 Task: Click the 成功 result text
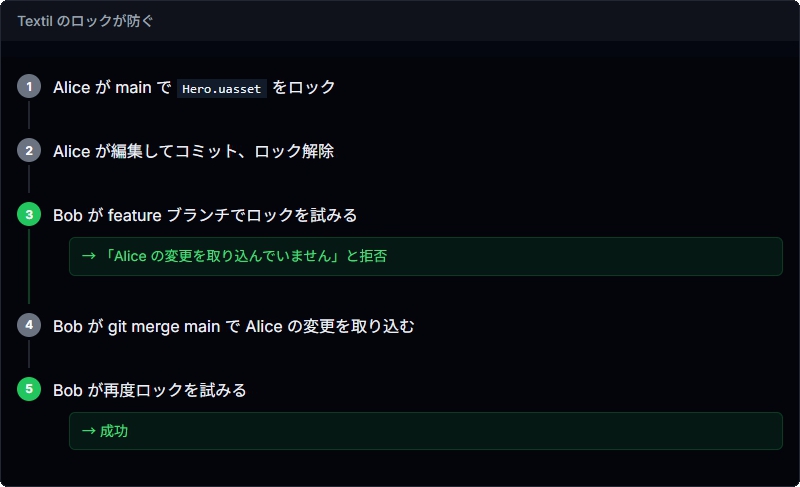point(114,431)
